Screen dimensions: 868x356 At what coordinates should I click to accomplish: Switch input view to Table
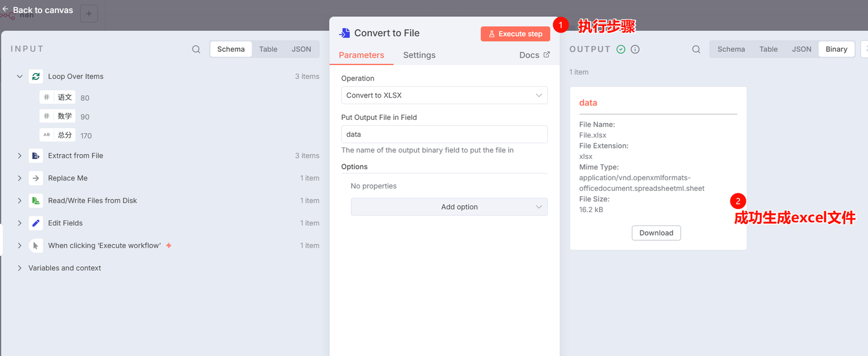(x=268, y=49)
